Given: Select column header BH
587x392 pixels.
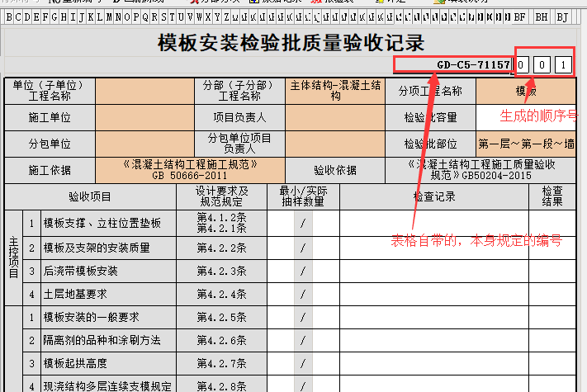Looking at the screenshot, I should [542, 17].
